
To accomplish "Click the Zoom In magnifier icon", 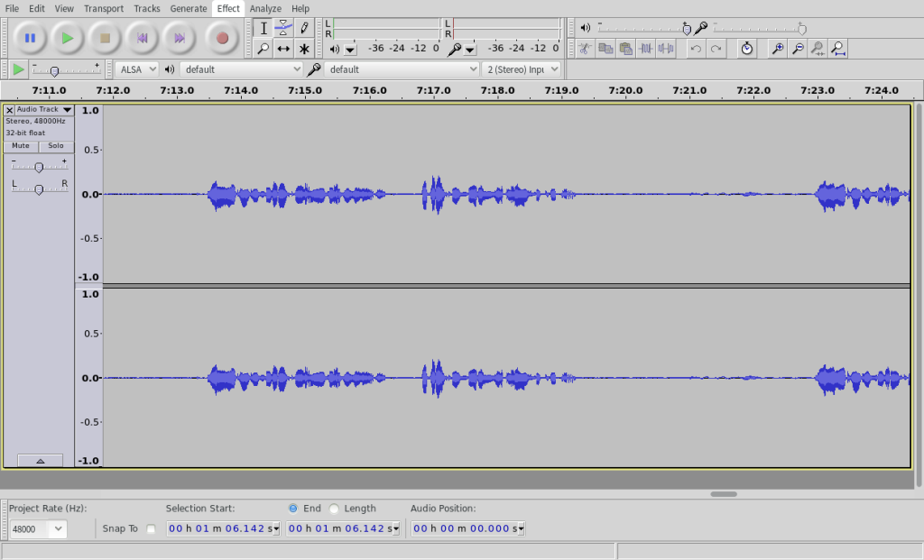I will [x=778, y=49].
